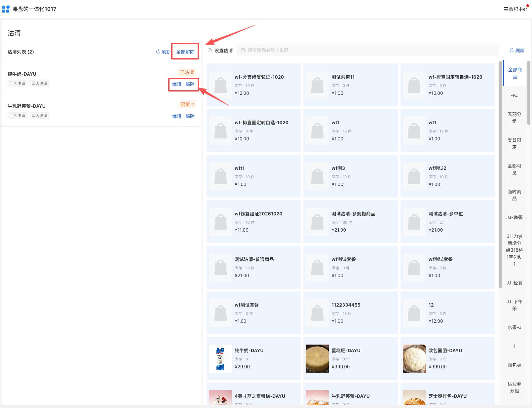532x408 pixels.
Task: Click the 已沽清 status tag of 纯牛奶-DAYU
Action: click(187, 72)
